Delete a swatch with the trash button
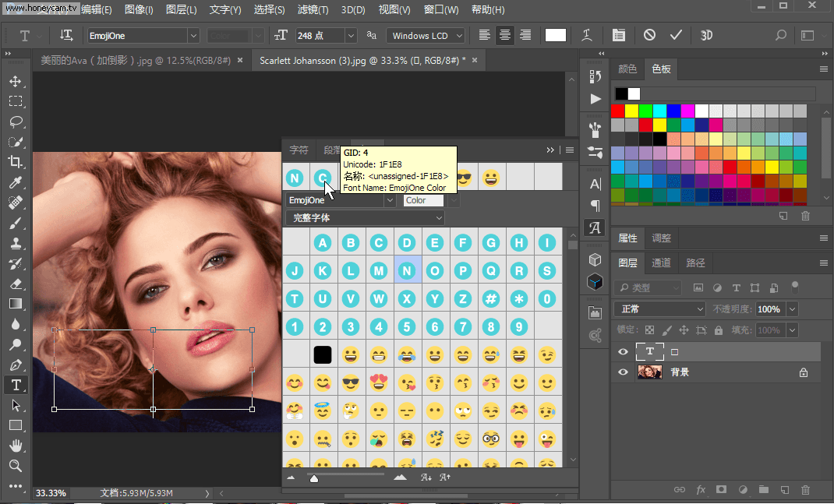834x504 pixels. 805,216
